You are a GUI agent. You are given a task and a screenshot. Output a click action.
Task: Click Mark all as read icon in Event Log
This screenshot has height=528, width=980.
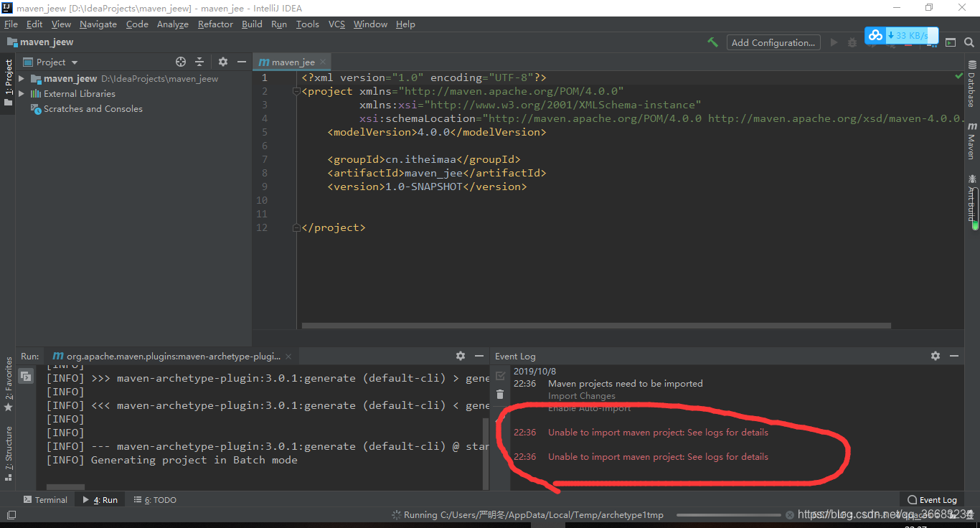500,376
